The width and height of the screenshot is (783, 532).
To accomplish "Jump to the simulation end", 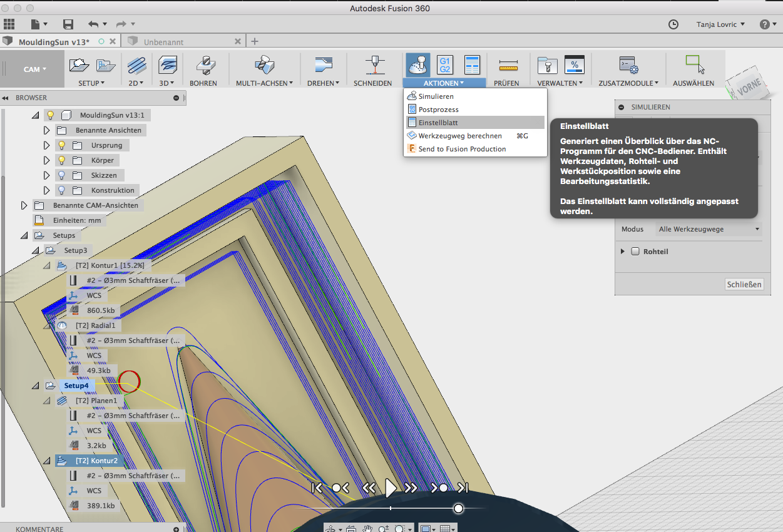I will [463, 488].
